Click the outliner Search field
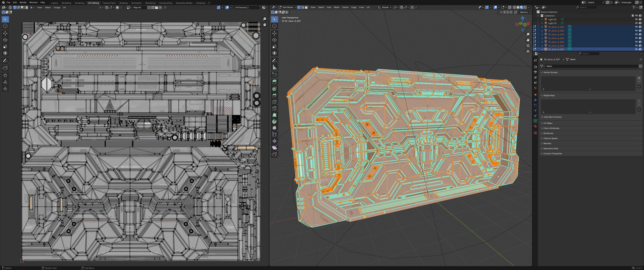644x270 pixels. 586,7
